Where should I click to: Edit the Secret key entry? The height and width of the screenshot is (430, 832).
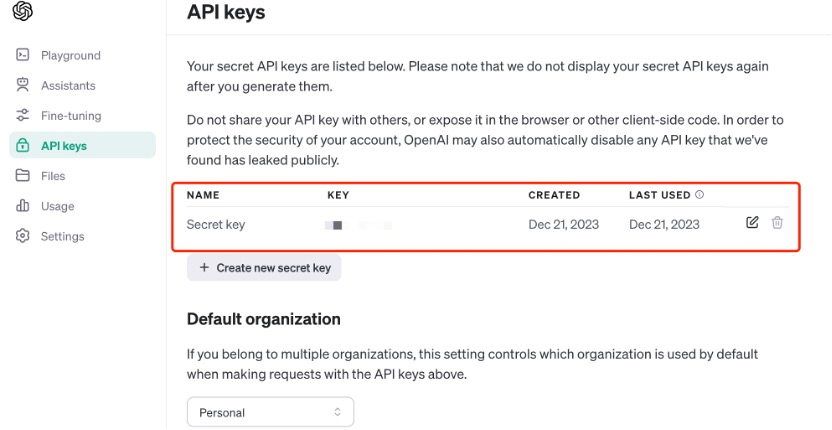click(752, 222)
